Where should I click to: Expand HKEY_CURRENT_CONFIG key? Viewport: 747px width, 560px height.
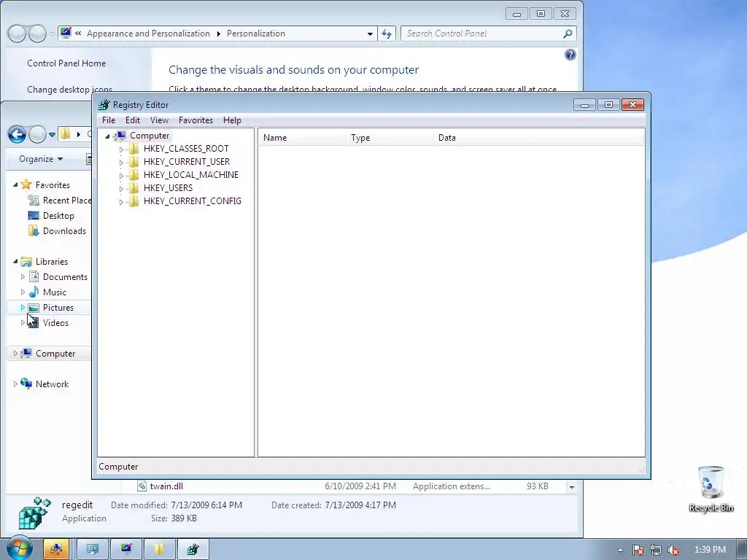point(121,202)
